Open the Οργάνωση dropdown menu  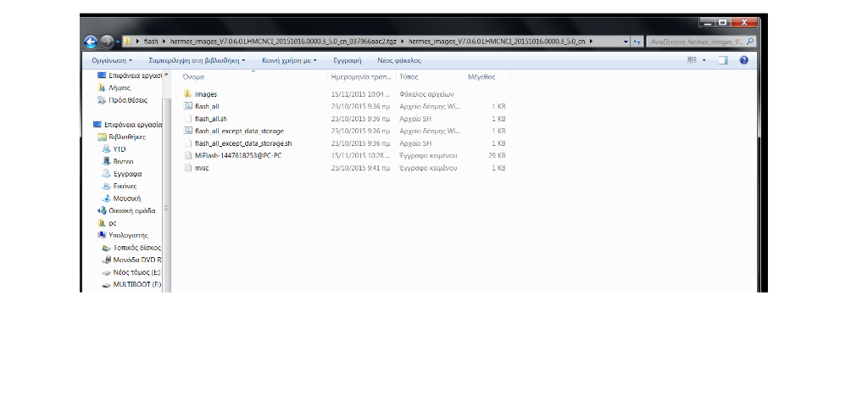click(112, 60)
